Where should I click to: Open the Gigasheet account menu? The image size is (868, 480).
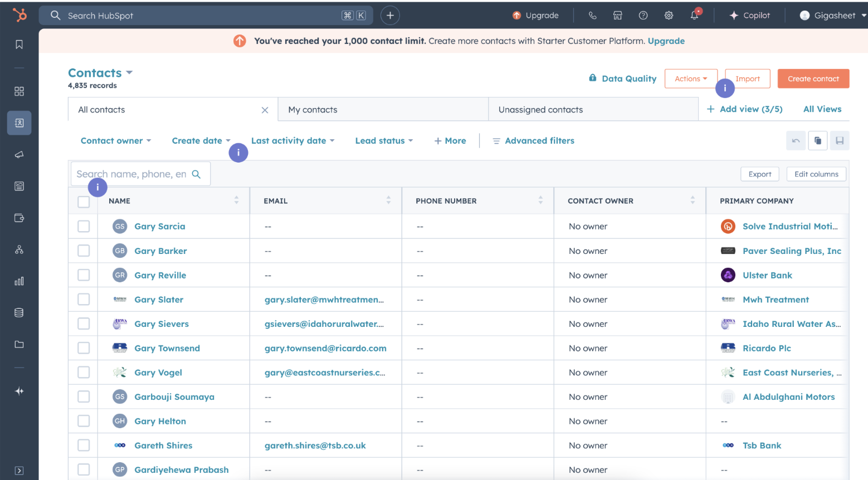(833, 16)
